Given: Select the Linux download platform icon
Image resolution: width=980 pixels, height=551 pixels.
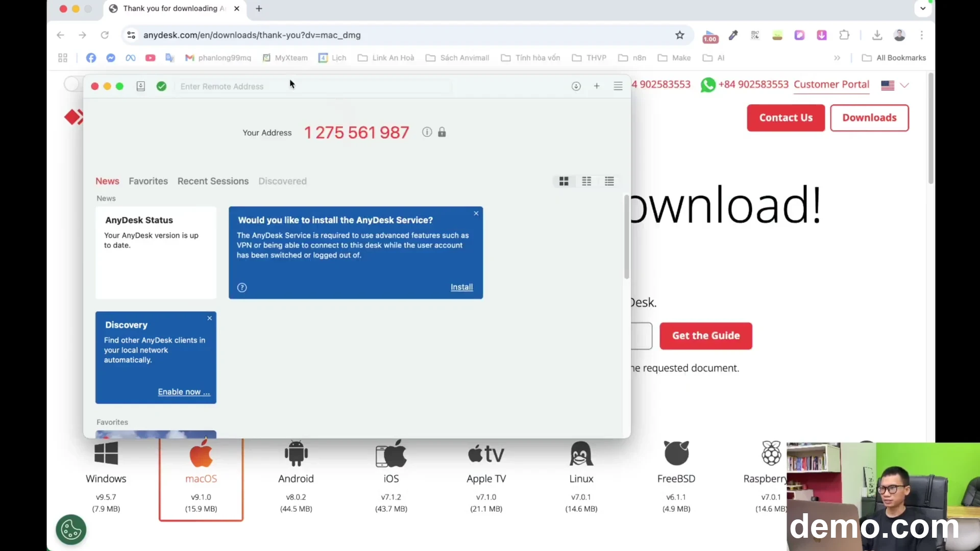Looking at the screenshot, I should (x=581, y=454).
